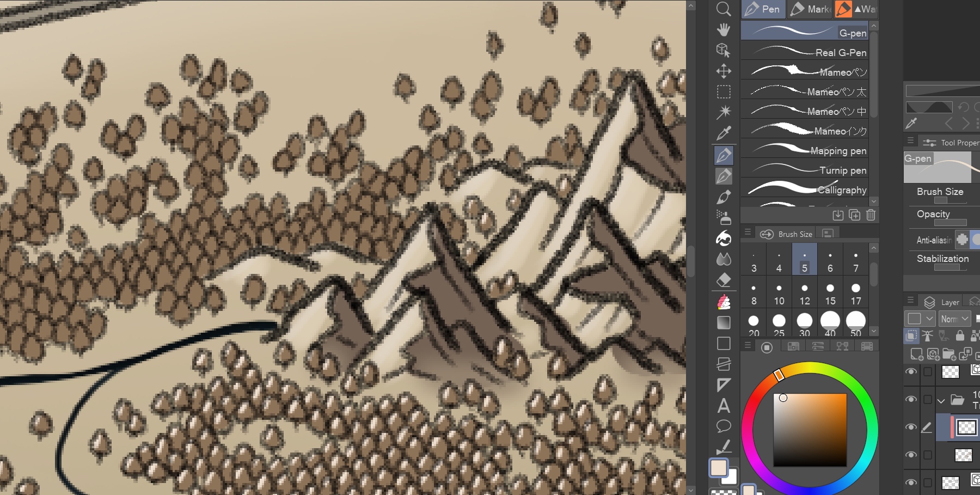Collapse the layer folder chevron
Viewport: 980px width, 495px height.
click(941, 401)
